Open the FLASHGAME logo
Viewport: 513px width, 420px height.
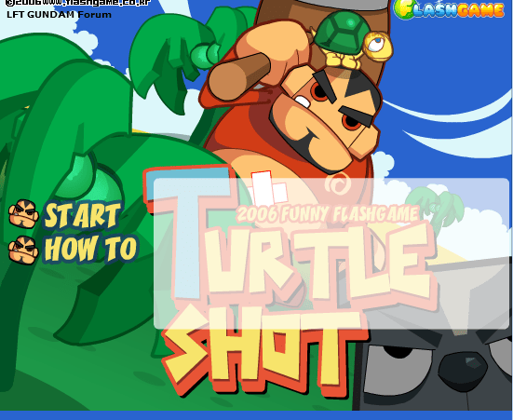click(449, 9)
